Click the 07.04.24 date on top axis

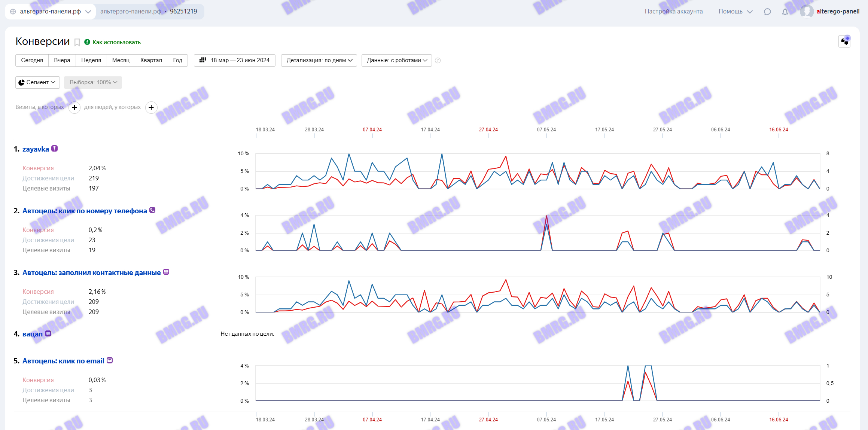click(372, 130)
